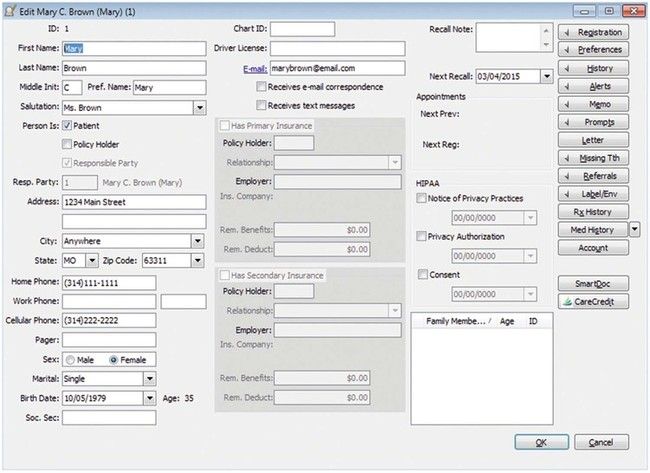The width and height of the screenshot is (650, 473).
Task: Open the Memo panel
Action: point(592,104)
